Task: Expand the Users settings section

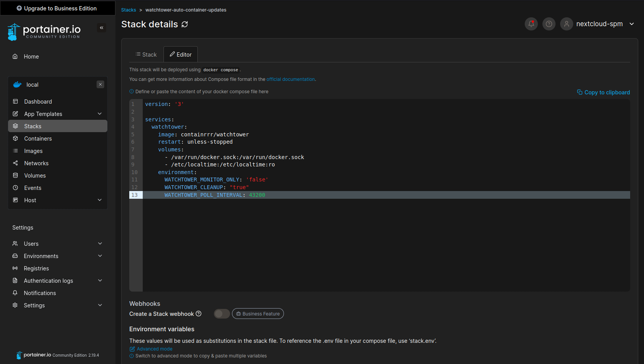Action: [100, 243]
